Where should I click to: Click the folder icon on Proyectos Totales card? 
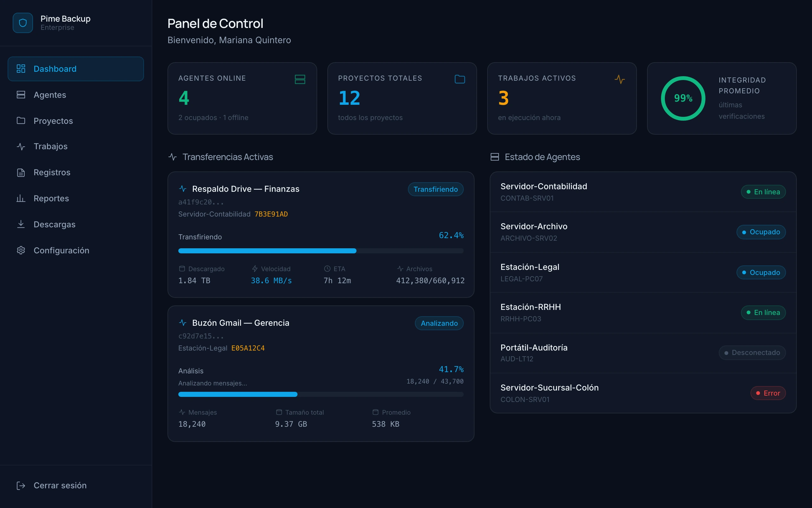460,79
